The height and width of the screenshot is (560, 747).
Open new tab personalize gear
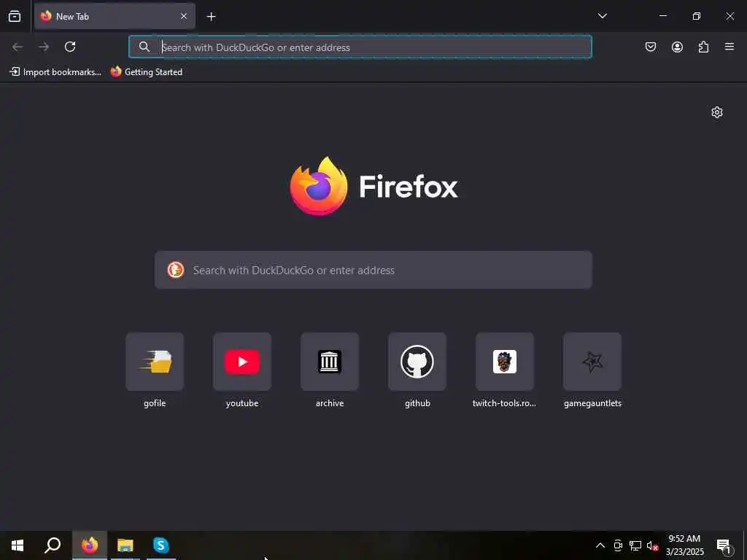716,112
